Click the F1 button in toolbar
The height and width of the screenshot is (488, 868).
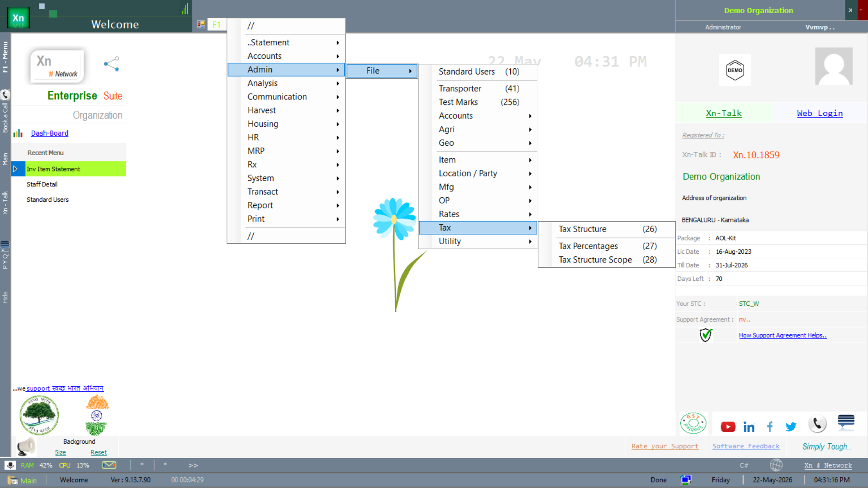coord(217,24)
